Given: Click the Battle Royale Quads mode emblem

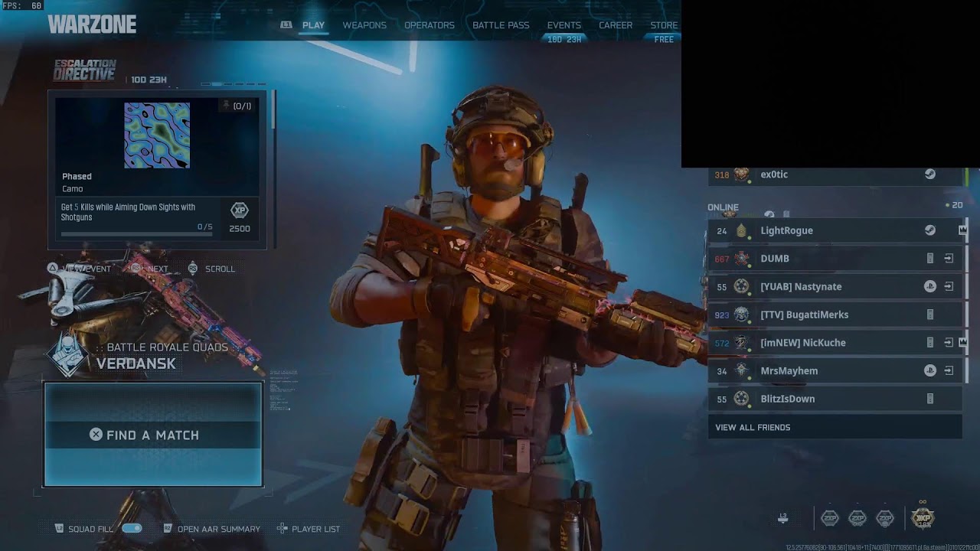Looking at the screenshot, I should 68,355.
